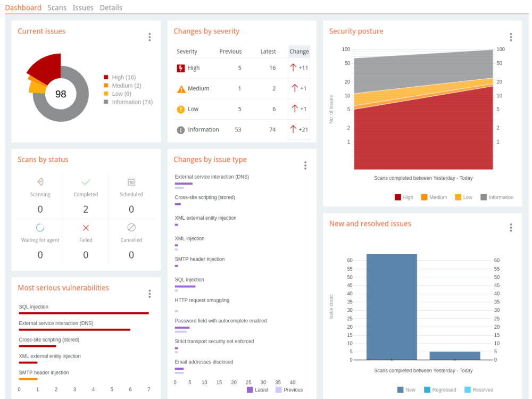Click the Cancelled status icon
The width and height of the screenshot is (532, 399).
(x=131, y=227)
